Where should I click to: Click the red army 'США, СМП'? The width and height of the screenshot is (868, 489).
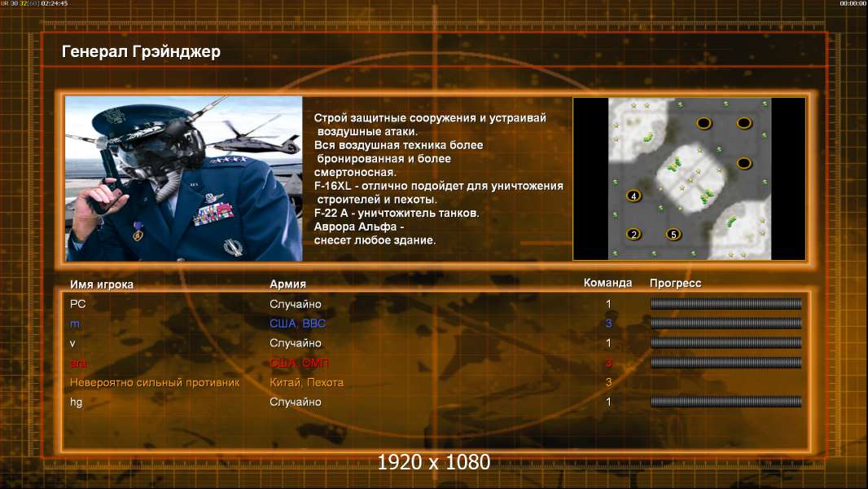pyautogui.click(x=299, y=363)
